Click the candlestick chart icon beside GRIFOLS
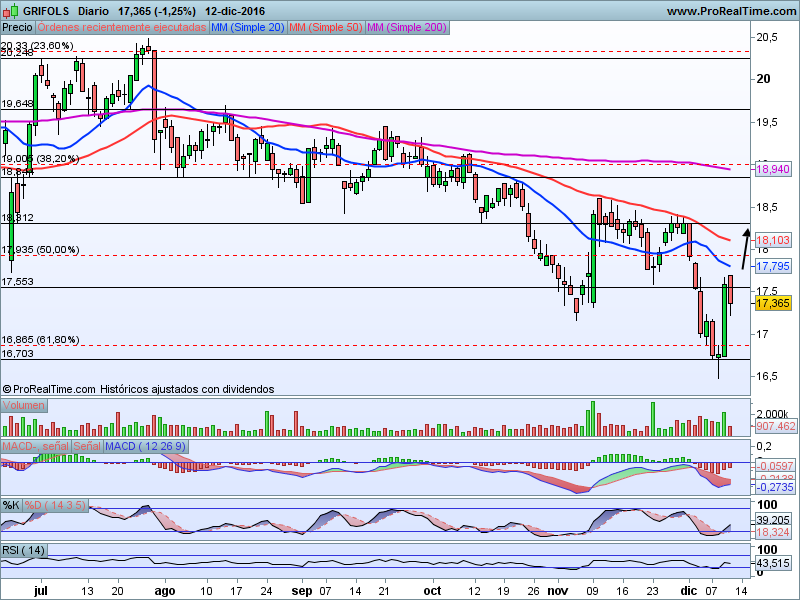The height and width of the screenshot is (600, 800). tap(11, 10)
